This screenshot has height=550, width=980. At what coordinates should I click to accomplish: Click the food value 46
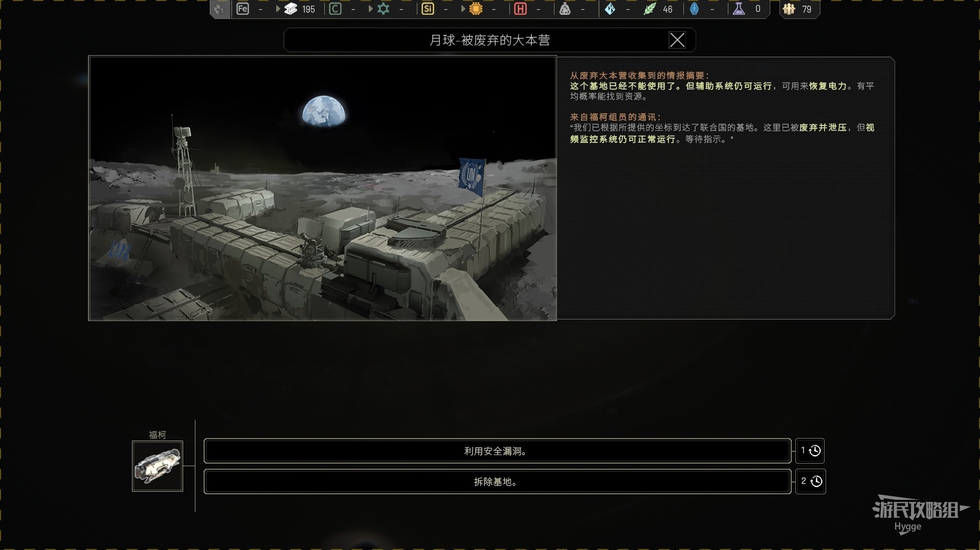(667, 9)
